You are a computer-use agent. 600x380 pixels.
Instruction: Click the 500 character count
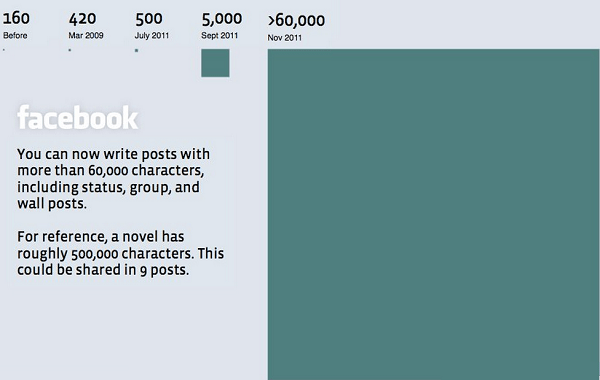point(149,19)
